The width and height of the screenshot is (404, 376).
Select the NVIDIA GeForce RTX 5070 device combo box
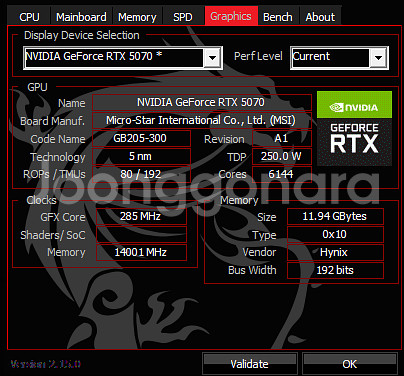pos(123,58)
